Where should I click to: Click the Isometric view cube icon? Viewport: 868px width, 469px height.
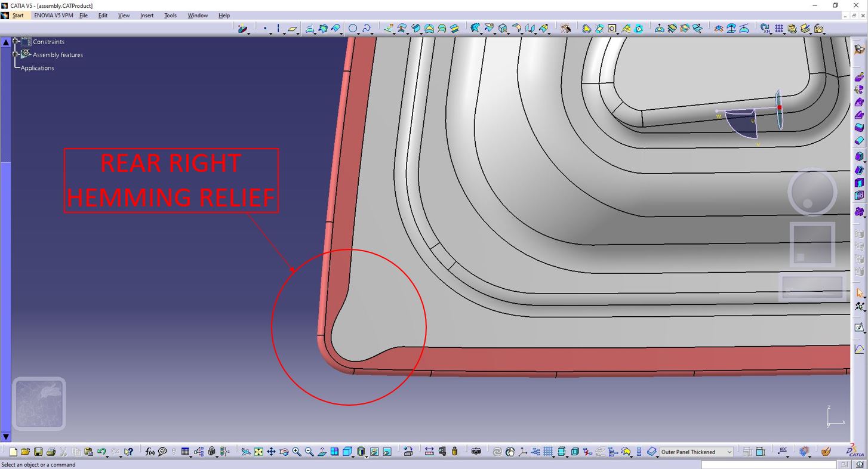pyautogui.click(x=347, y=452)
